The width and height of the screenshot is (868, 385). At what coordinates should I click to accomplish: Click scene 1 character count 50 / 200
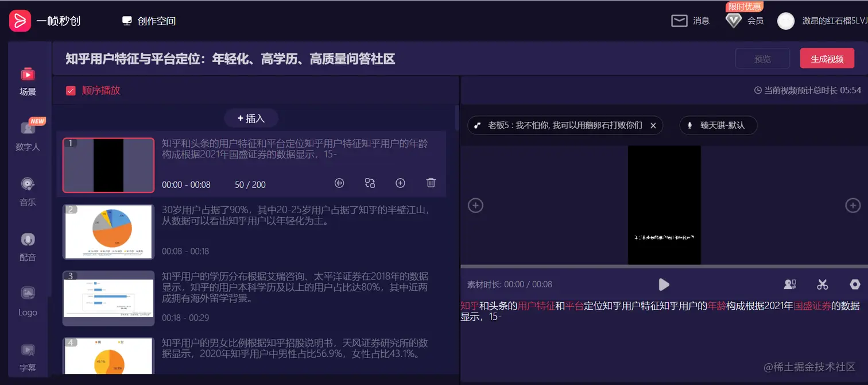(250, 185)
